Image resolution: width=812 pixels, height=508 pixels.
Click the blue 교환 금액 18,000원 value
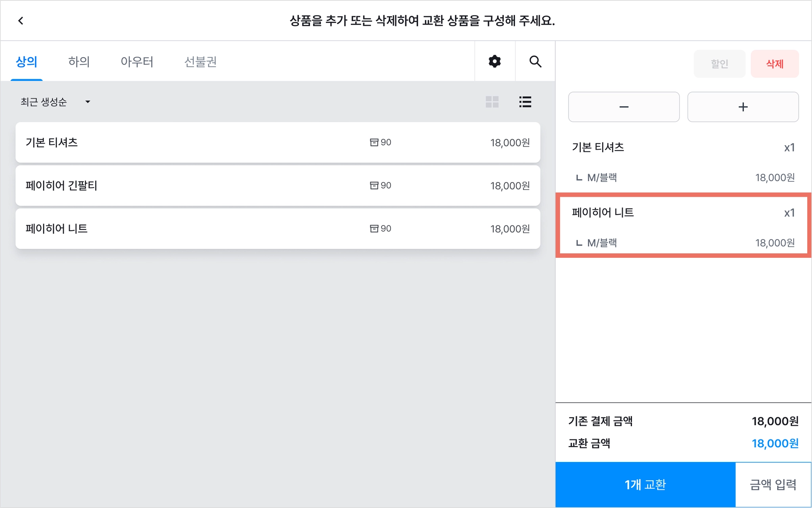[x=775, y=443]
